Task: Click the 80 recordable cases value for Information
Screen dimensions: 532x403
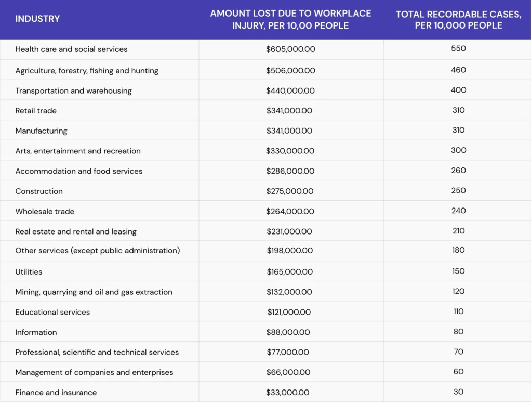Action: pos(458,332)
